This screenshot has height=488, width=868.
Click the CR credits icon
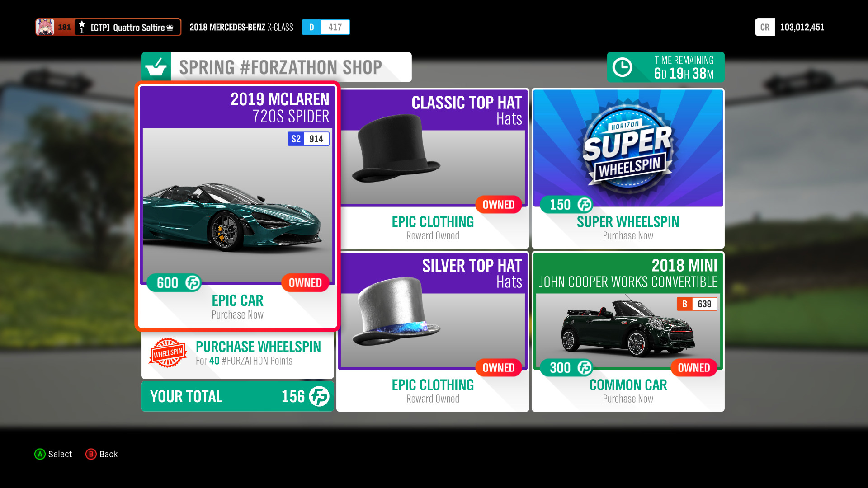coord(765,27)
